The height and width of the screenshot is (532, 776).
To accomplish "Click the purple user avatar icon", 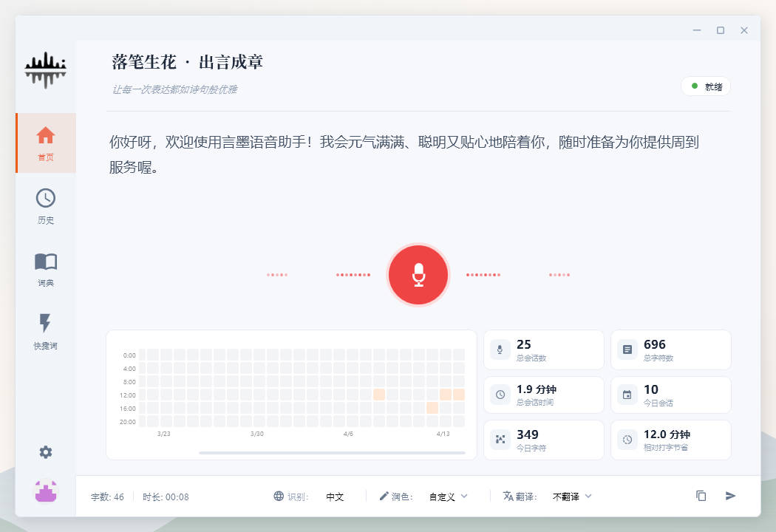I will coord(46,491).
